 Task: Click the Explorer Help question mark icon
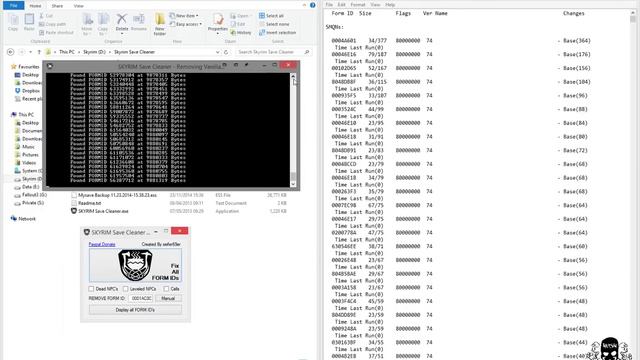[x=312, y=5]
